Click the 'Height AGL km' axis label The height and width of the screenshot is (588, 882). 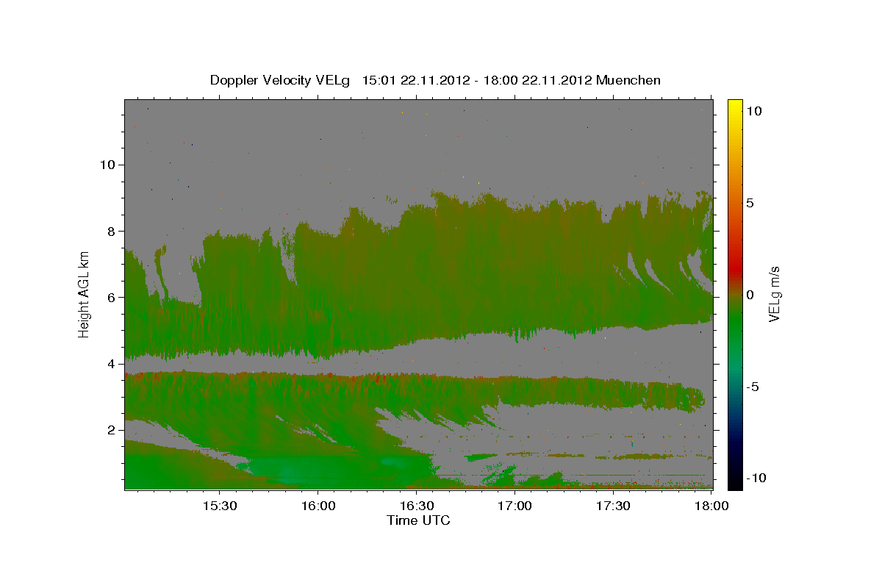point(85,294)
